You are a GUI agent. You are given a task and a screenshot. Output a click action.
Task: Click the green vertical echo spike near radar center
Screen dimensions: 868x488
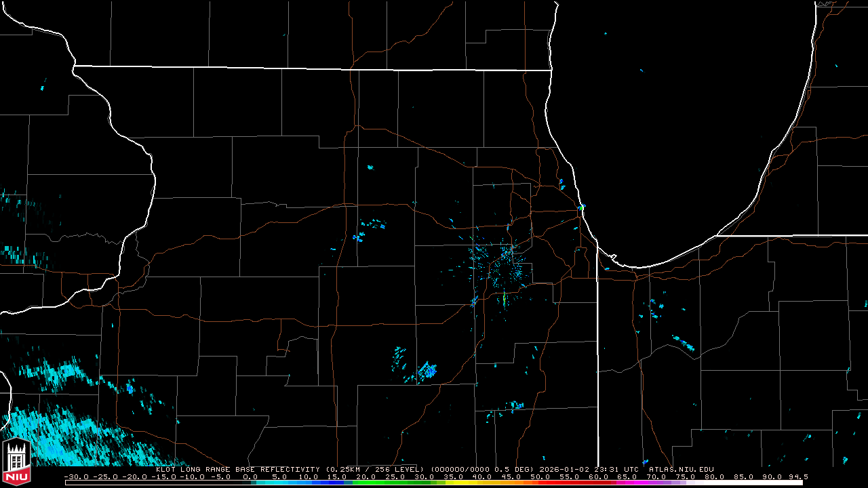pos(505,300)
